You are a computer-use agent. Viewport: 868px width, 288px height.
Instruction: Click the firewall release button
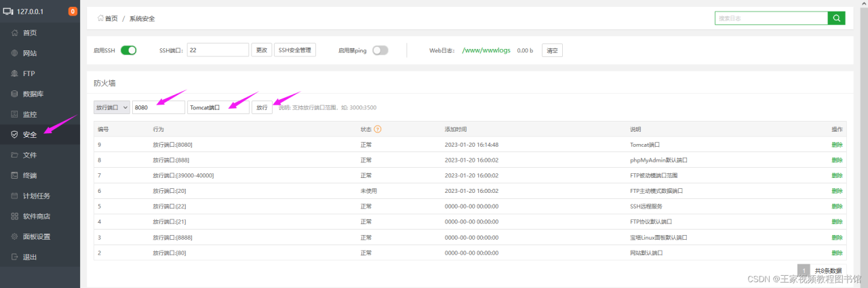(262, 107)
